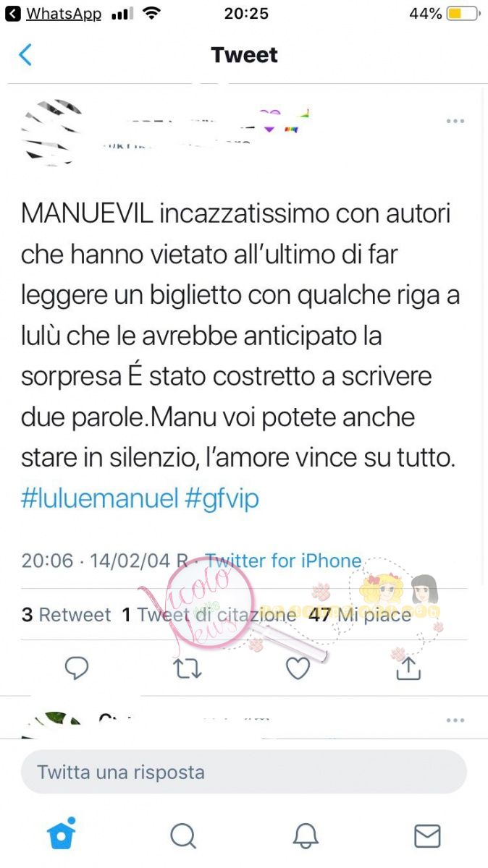Return to WhatsApp via status bar
This screenshot has width=488, height=868.
[54, 14]
